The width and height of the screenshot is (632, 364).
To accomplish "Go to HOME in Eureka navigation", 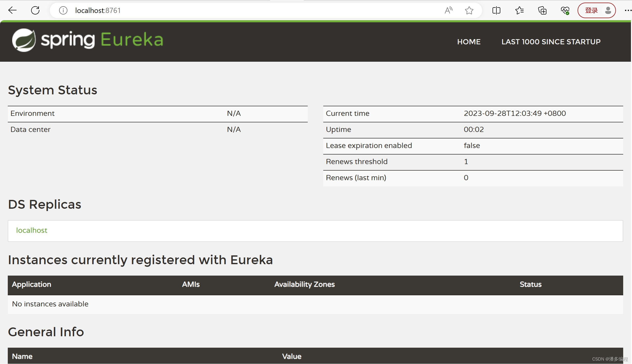I will 469,42.
